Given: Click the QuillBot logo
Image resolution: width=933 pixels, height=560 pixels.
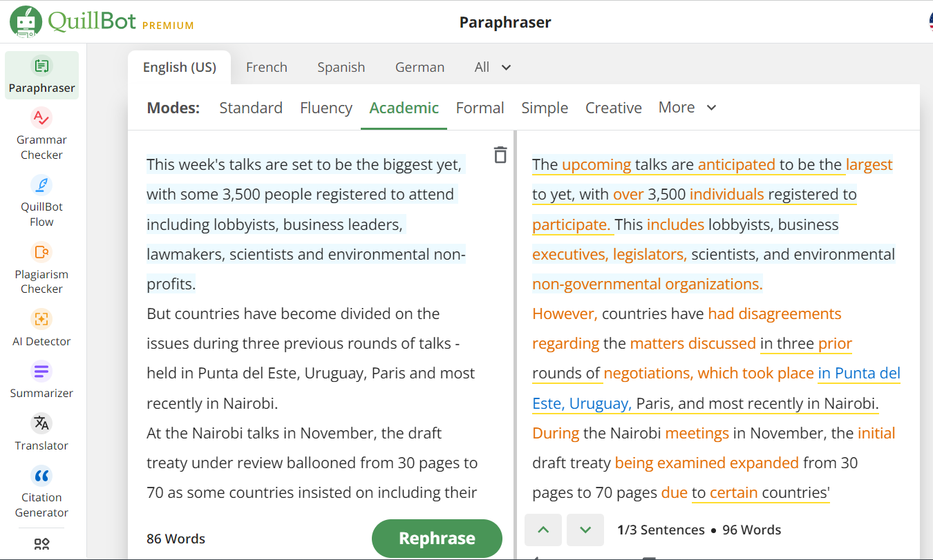Looking at the screenshot, I should point(102,21).
